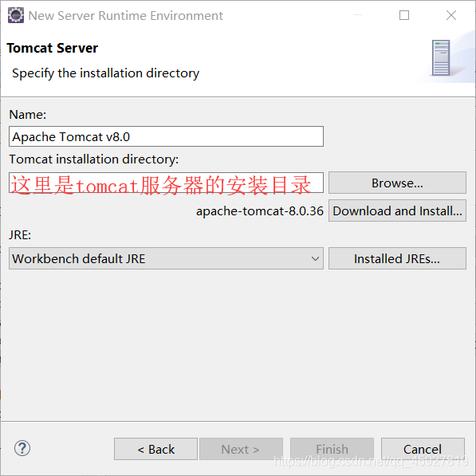
Task: Click the disabled Finish button
Action: click(332, 449)
